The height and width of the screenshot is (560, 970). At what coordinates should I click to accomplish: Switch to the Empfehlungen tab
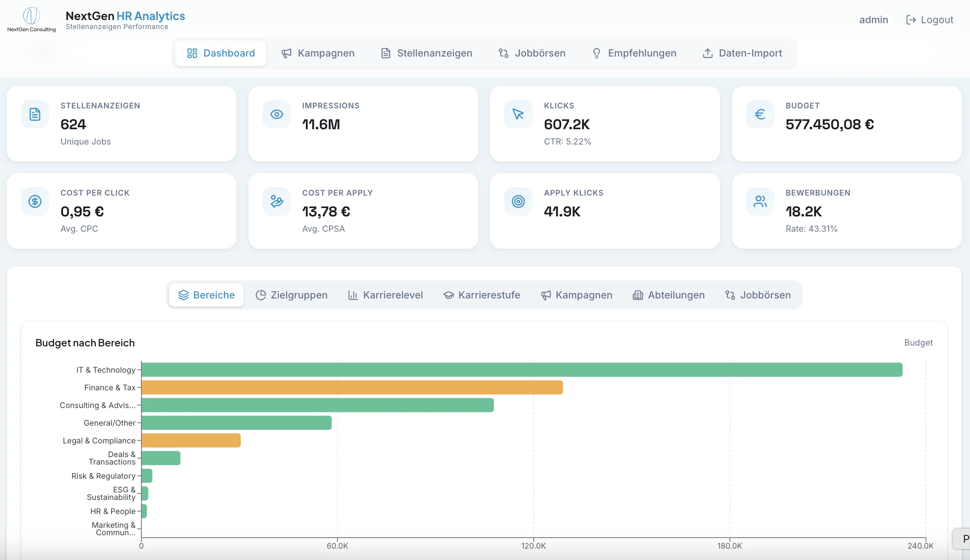click(x=634, y=53)
